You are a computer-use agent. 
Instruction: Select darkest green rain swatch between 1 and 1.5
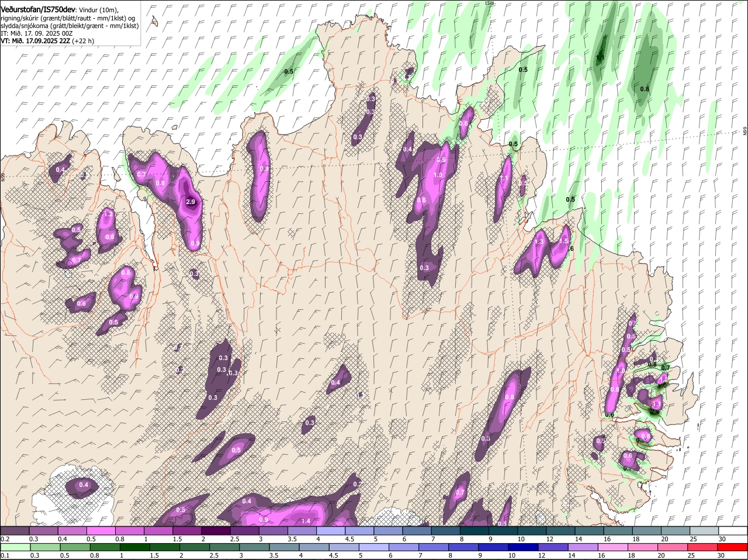[135, 548]
